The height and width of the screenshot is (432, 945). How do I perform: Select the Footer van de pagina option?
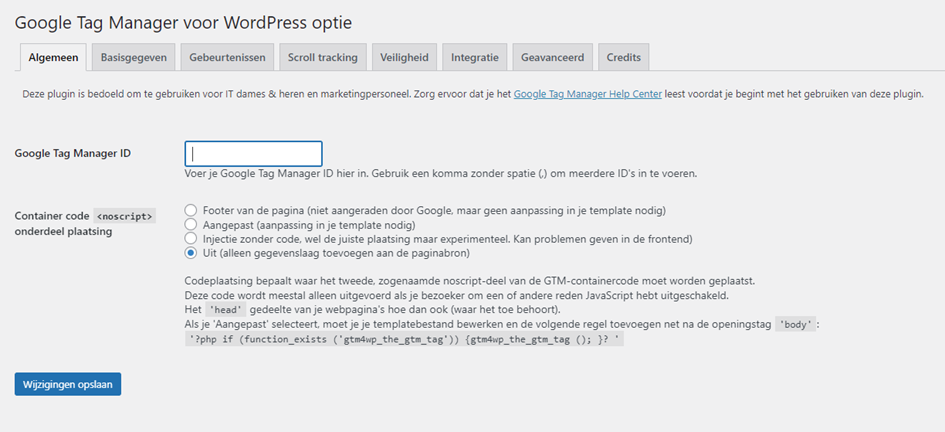tap(191, 211)
